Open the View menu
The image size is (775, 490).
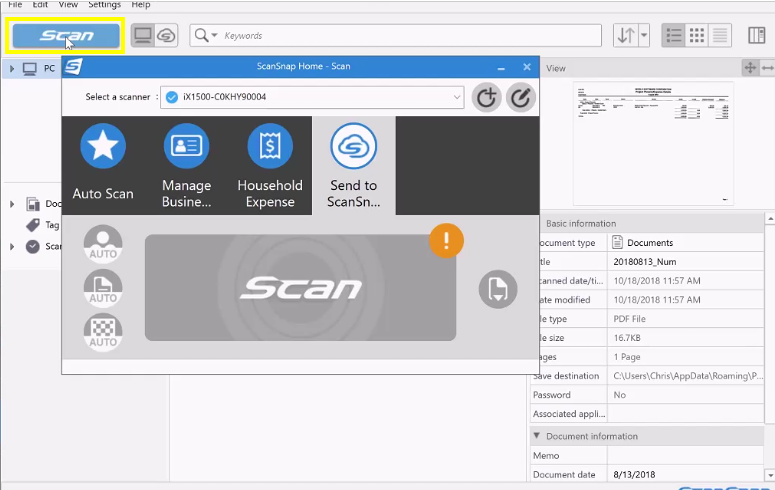coord(68,4)
